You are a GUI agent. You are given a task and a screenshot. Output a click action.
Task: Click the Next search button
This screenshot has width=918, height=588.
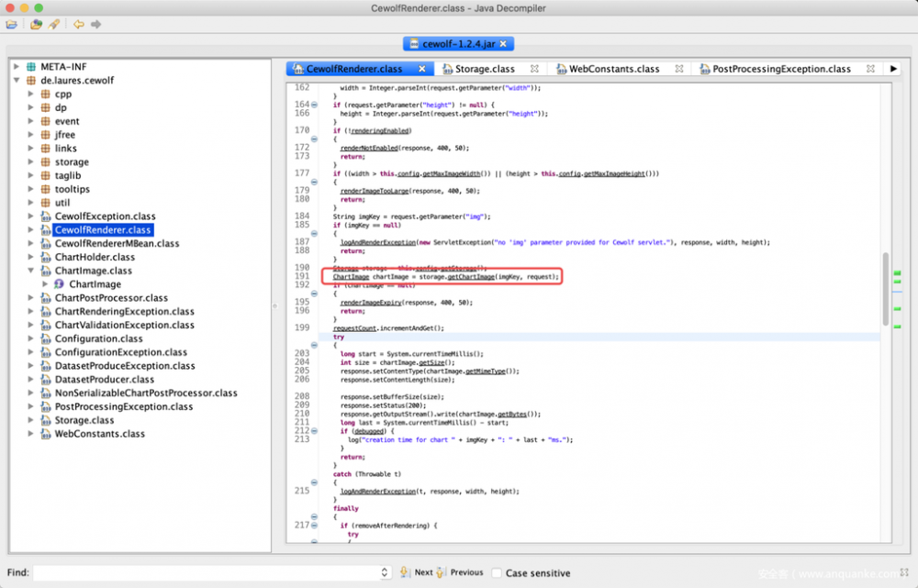tap(420, 572)
